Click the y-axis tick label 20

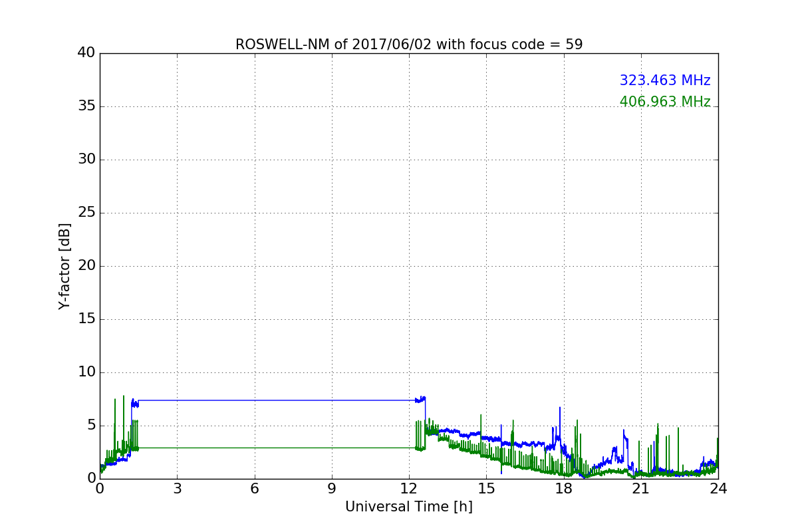point(86,266)
